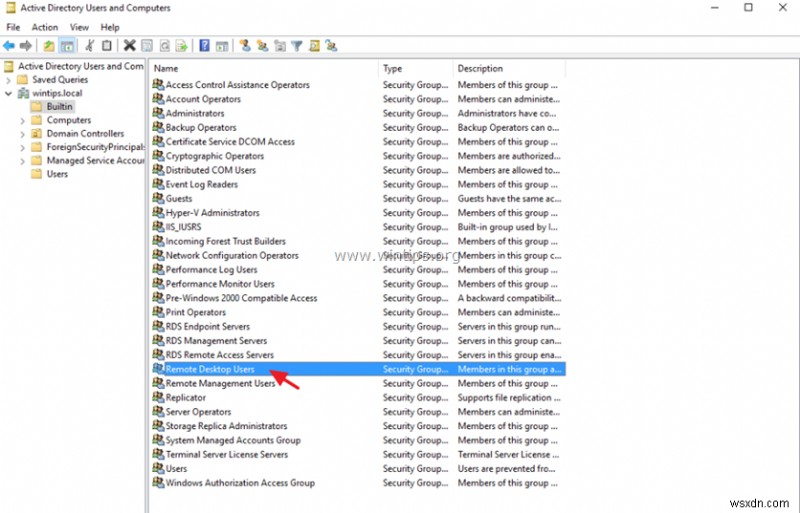Viewport: 800px width, 513px height.
Task: Create new organizational unit via toolbar icon
Action: click(x=280, y=46)
